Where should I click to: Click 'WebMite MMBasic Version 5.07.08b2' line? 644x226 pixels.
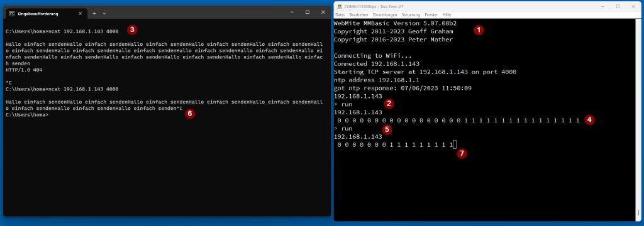click(x=395, y=23)
